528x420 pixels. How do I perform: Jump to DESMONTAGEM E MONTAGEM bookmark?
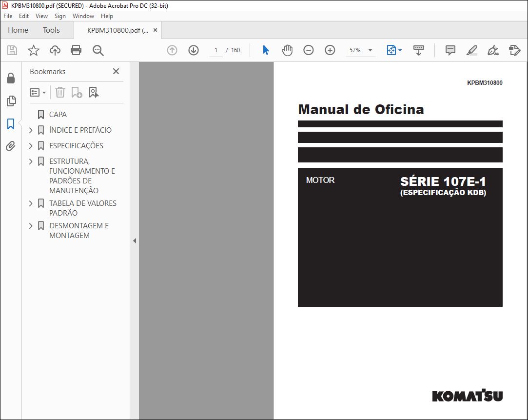(x=79, y=231)
